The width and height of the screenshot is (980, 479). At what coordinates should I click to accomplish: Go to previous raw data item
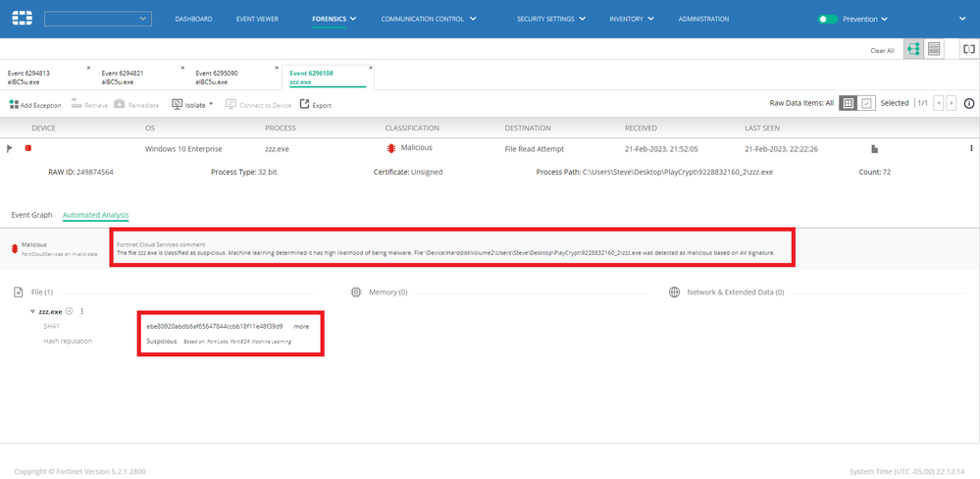(938, 103)
